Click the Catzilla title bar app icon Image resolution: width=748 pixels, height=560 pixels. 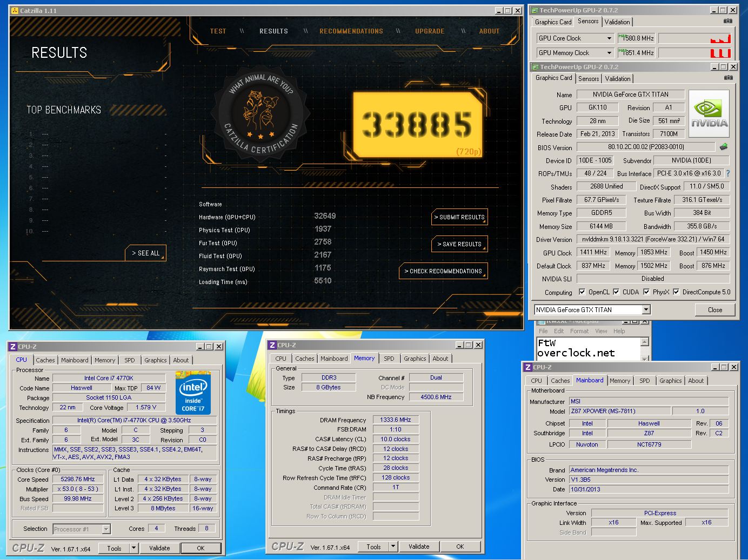[14, 10]
